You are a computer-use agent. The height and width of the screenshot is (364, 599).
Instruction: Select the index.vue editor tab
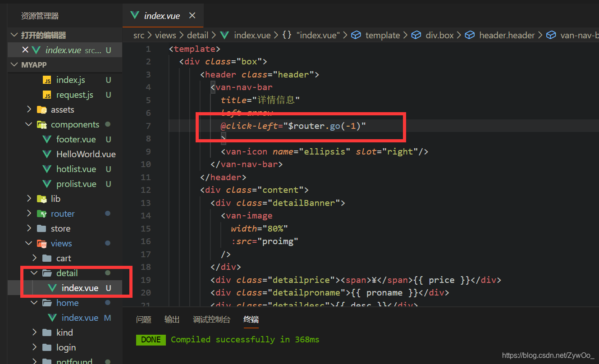coord(163,15)
